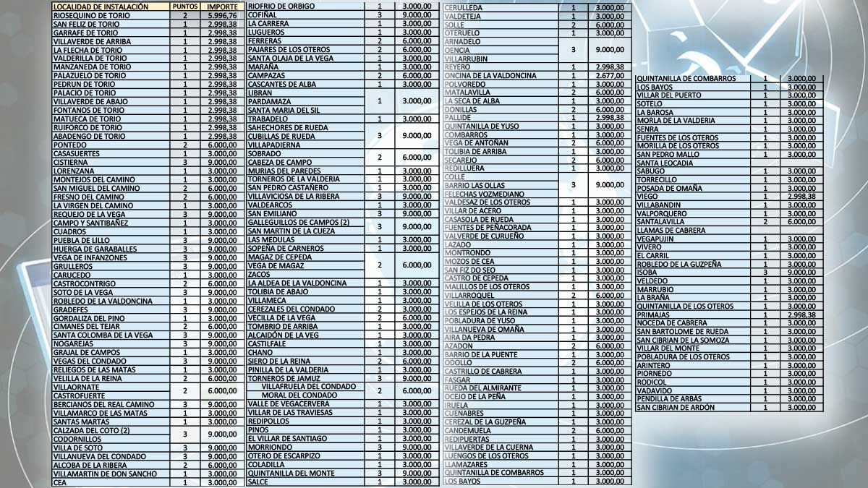Click the 'LLAMAZARES' cell

pos(465,464)
